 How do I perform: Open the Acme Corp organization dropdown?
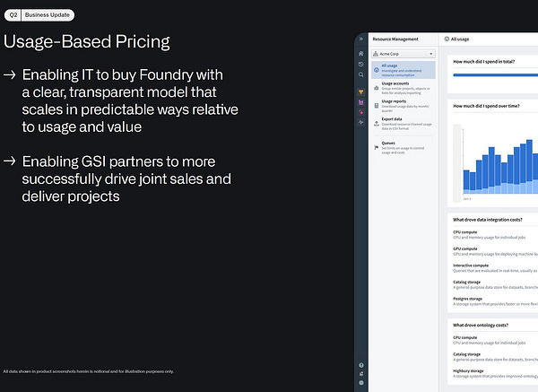(x=403, y=54)
